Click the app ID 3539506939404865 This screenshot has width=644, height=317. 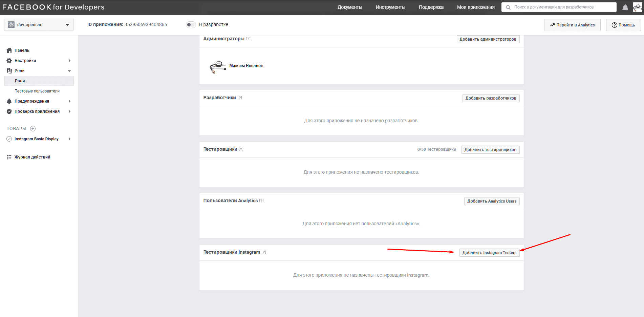tap(146, 25)
